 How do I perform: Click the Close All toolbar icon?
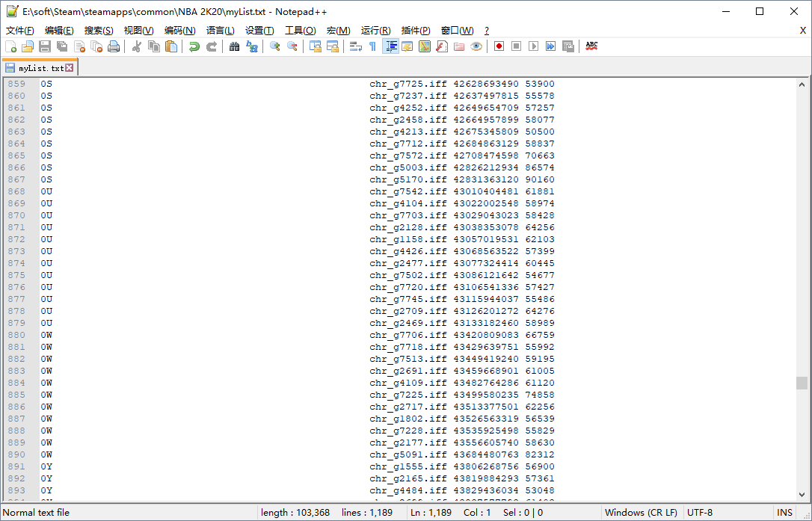coord(96,46)
